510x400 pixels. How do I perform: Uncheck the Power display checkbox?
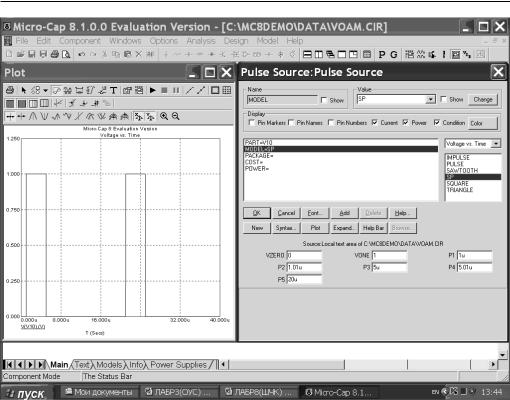point(405,123)
